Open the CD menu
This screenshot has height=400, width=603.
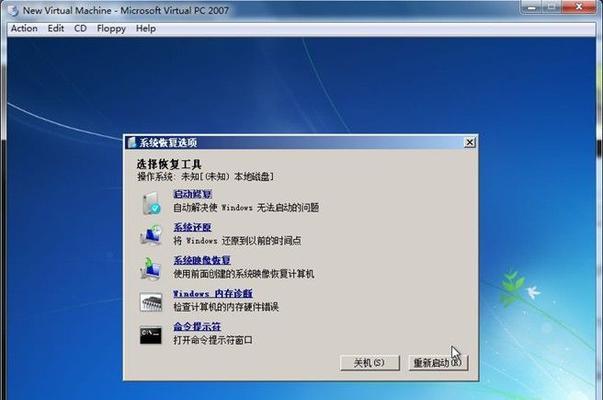pos(80,28)
